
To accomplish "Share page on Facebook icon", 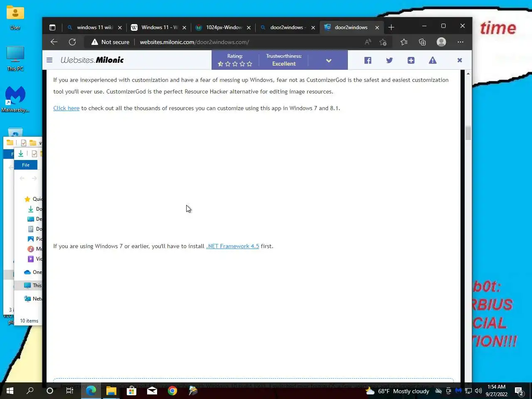I will [368, 60].
